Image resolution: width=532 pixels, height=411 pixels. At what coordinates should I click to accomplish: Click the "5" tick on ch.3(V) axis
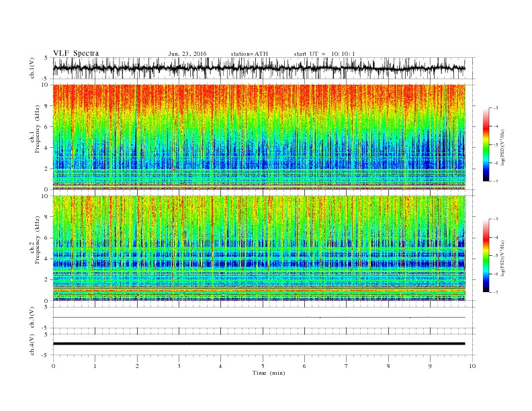click(46, 307)
